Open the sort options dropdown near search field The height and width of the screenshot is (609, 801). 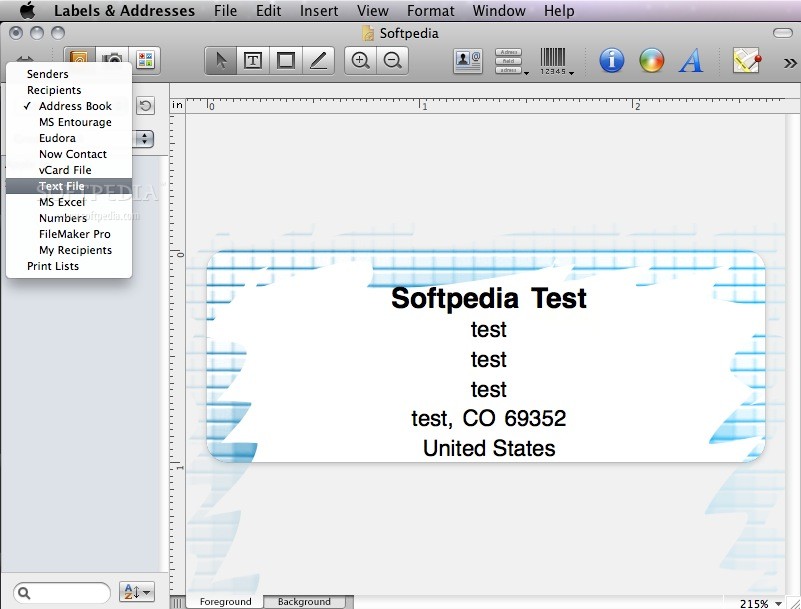pyautogui.click(x=137, y=591)
